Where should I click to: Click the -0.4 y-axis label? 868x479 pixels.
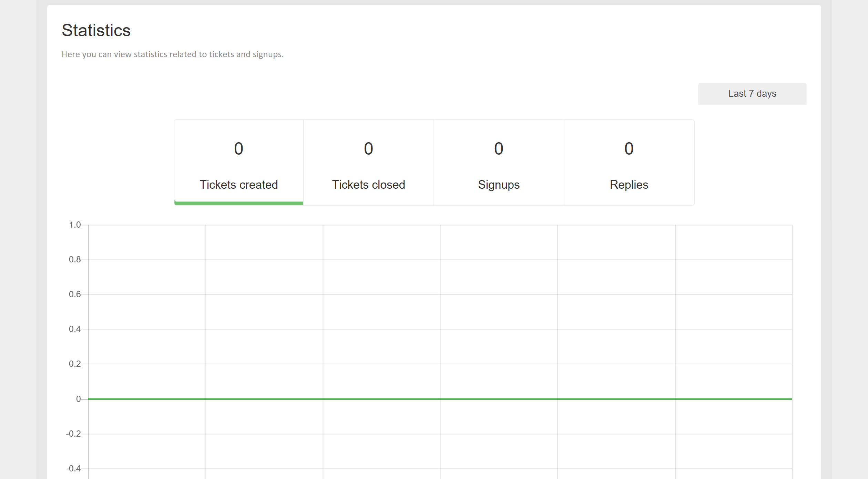(x=73, y=469)
